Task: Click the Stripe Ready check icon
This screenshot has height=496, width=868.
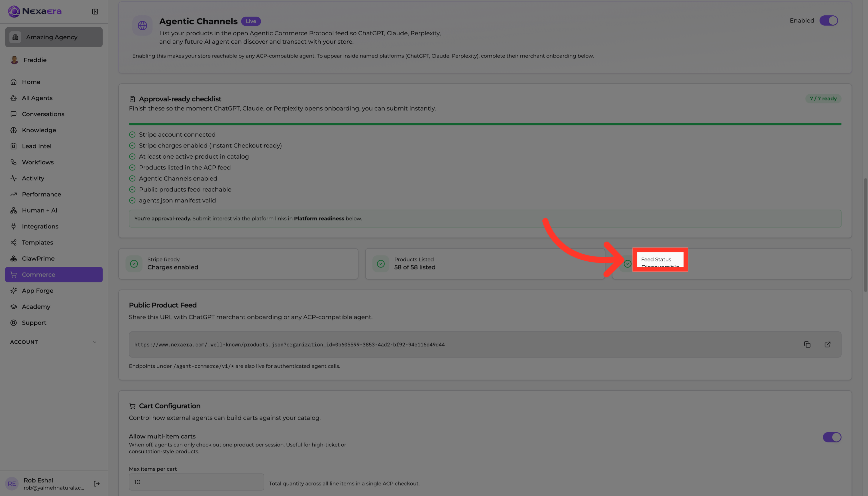Action: coord(134,264)
